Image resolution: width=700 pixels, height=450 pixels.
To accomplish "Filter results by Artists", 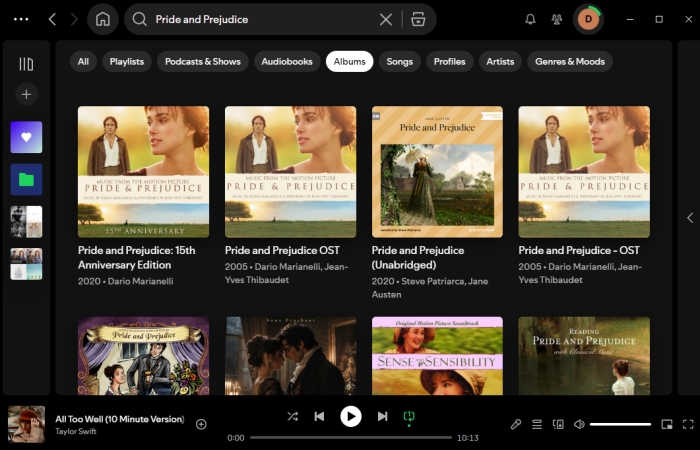I will click(500, 62).
